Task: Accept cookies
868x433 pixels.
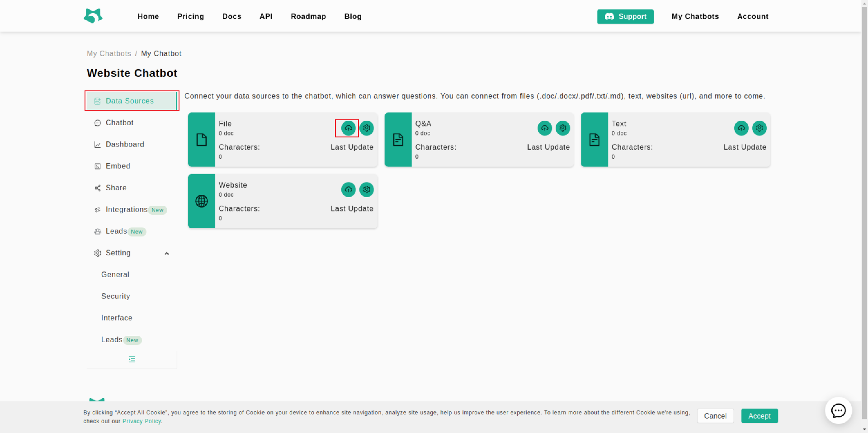Action: (759, 416)
